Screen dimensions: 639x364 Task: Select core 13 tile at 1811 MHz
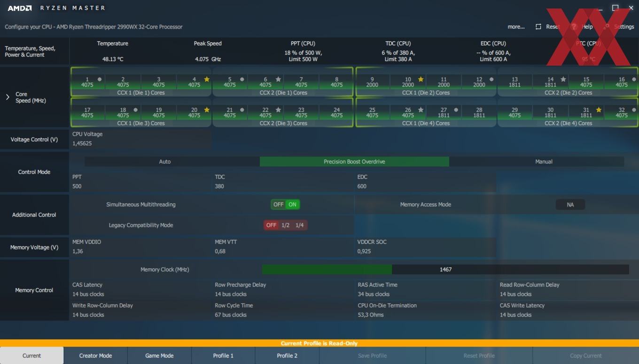(x=514, y=82)
